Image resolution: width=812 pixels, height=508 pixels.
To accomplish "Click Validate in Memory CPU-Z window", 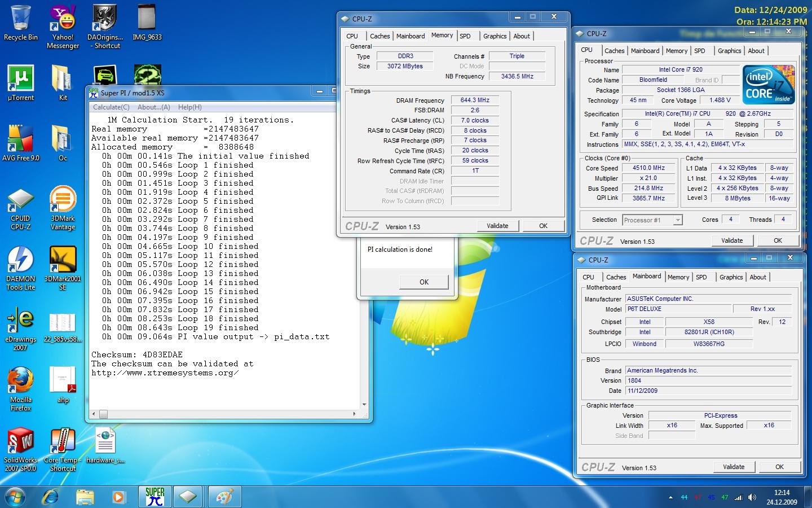I will (x=497, y=226).
